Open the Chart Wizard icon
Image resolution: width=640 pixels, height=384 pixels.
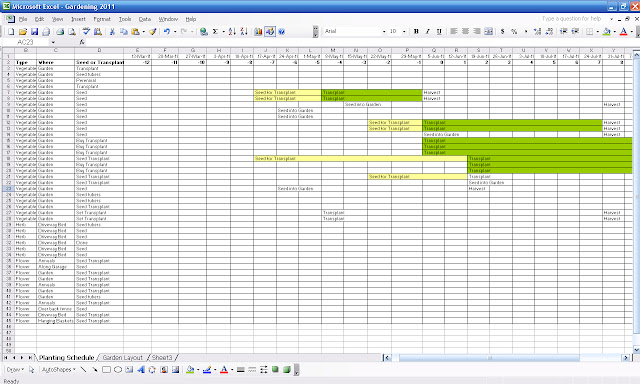tap(258, 31)
